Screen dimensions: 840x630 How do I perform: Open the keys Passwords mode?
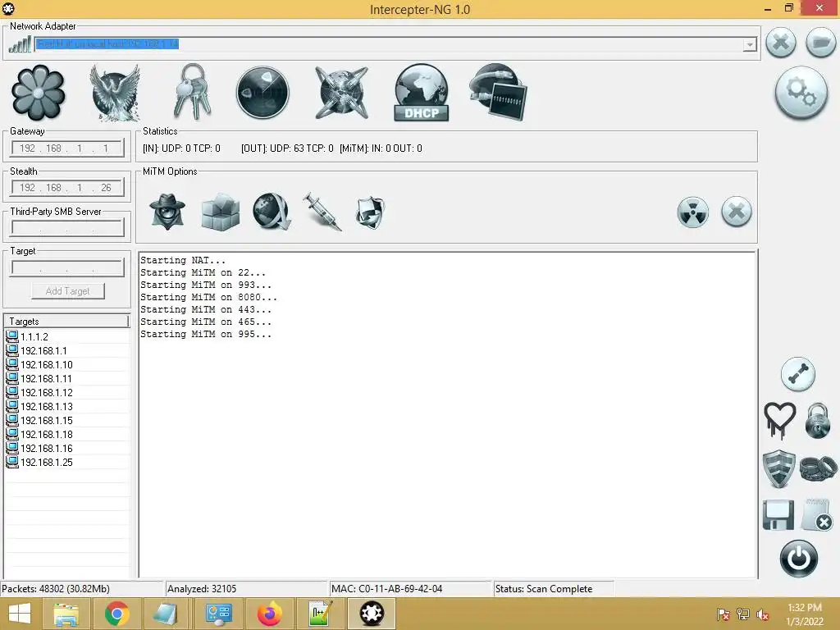192,92
